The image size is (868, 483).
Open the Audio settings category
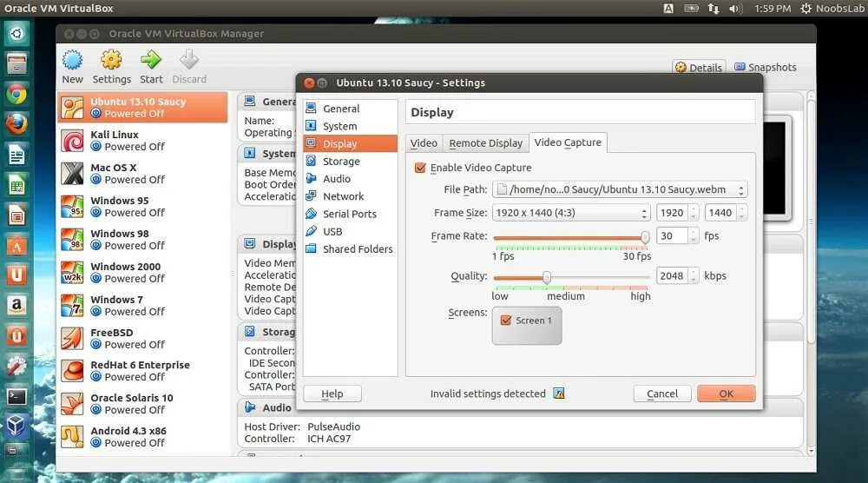[350, 179]
